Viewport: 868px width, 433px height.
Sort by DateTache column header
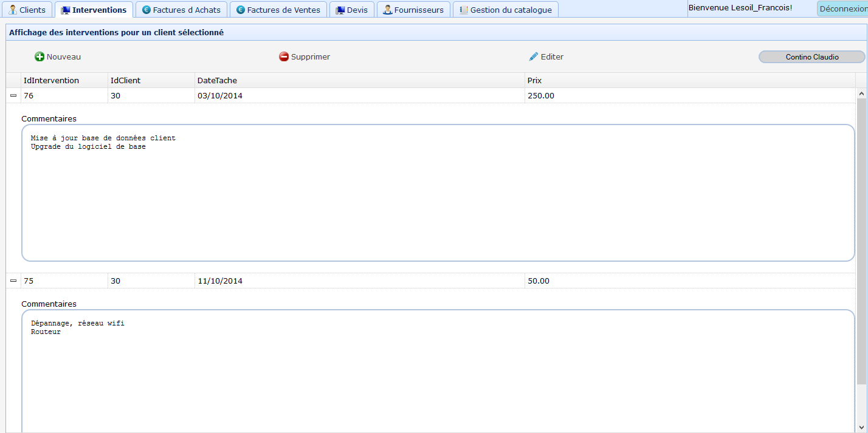tap(360, 80)
